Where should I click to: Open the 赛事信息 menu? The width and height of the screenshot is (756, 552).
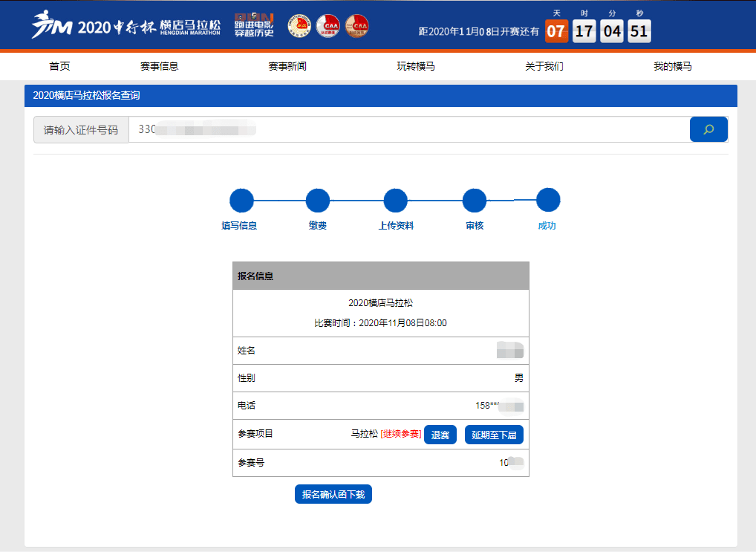(x=159, y=66)
